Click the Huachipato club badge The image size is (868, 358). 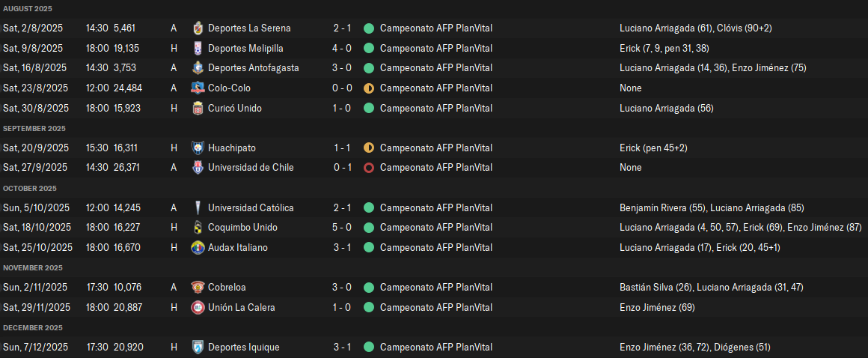click(x=198, y=148)
